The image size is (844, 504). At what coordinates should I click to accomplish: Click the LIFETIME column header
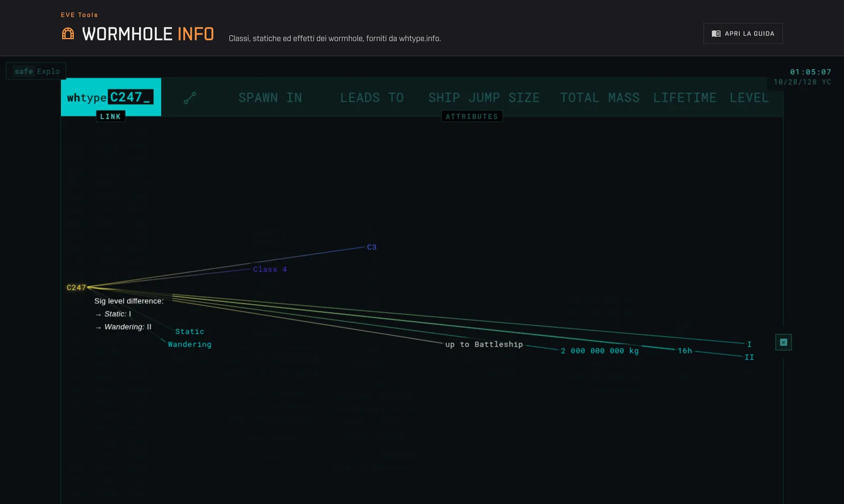[685, 98]
